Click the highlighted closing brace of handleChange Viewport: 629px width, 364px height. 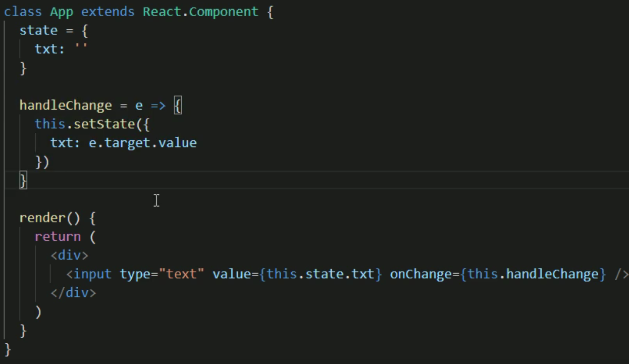click(x=23, y=181)
